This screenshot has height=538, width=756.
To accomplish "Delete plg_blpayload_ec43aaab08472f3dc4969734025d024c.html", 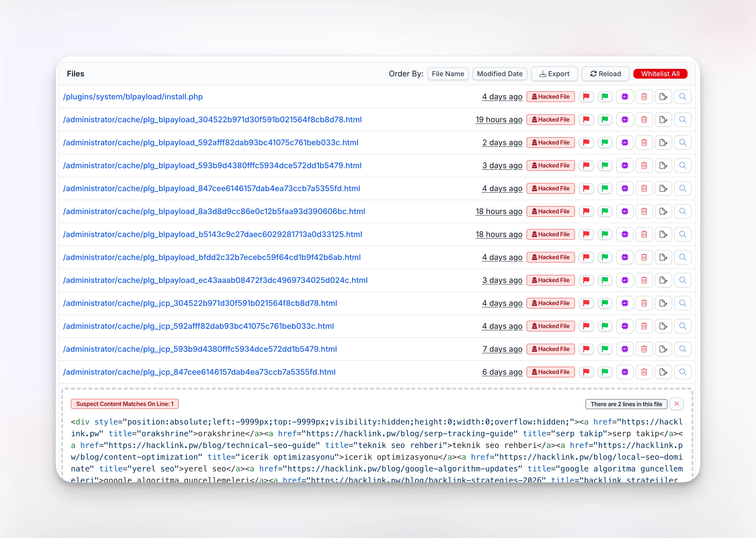I will point(644,280).
